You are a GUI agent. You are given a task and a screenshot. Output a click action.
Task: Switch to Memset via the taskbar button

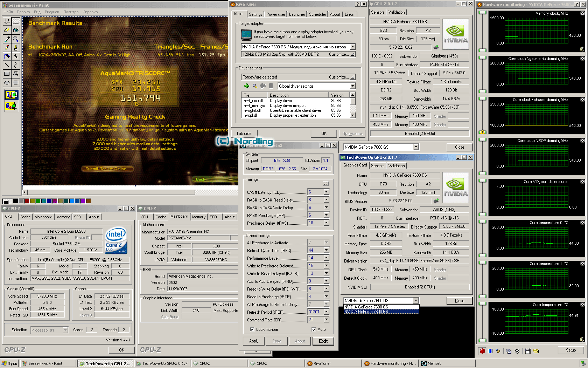[x=448, y=363]
